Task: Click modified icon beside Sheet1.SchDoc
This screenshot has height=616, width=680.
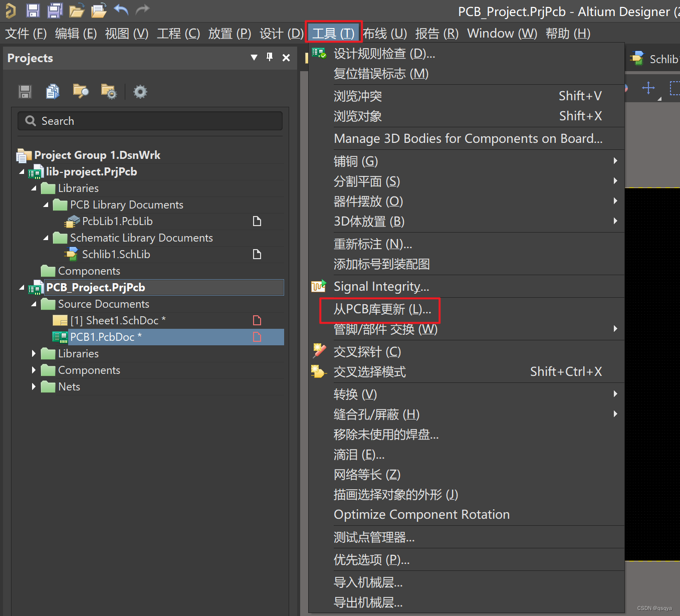Action: point(257,320)
